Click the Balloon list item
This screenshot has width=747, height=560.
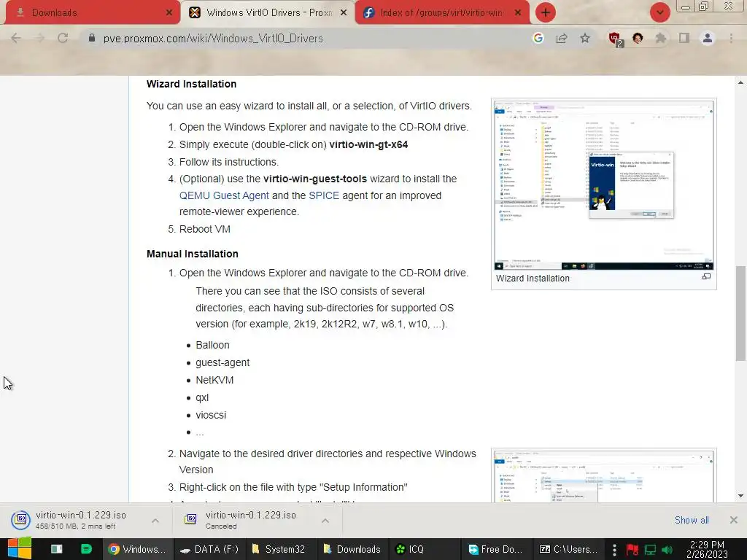point(212,345)
